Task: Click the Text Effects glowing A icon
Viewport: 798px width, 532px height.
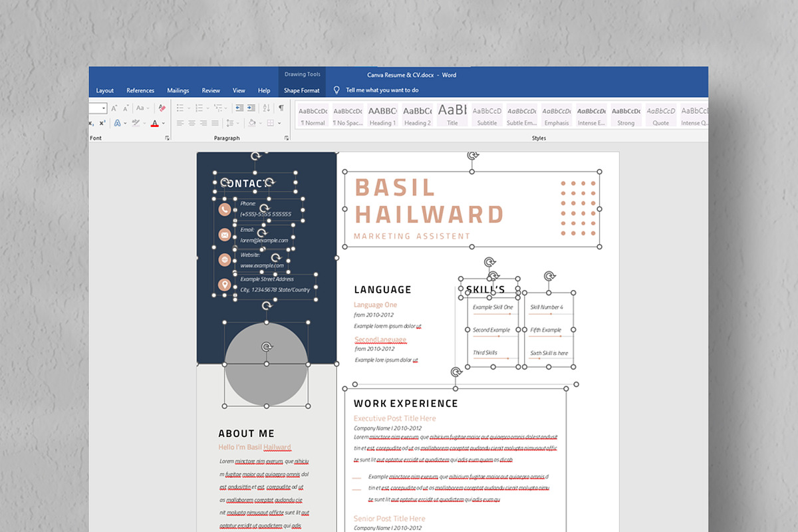Action: click(x=117, y=123)
